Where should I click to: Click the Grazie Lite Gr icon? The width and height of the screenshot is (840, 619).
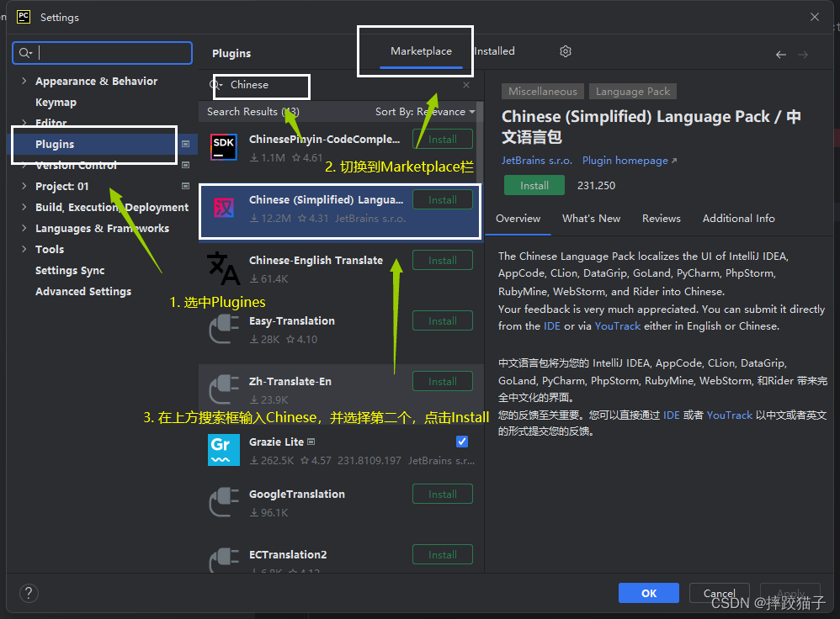223,450
